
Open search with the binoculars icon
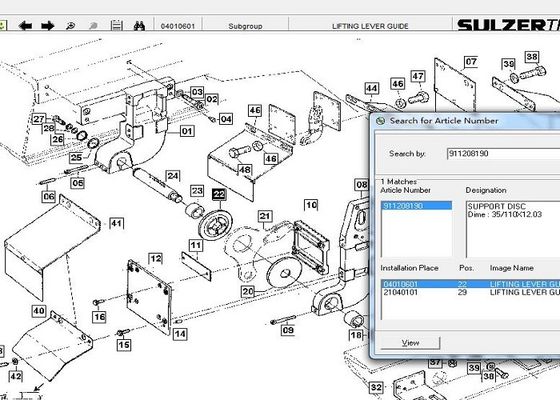139,26
